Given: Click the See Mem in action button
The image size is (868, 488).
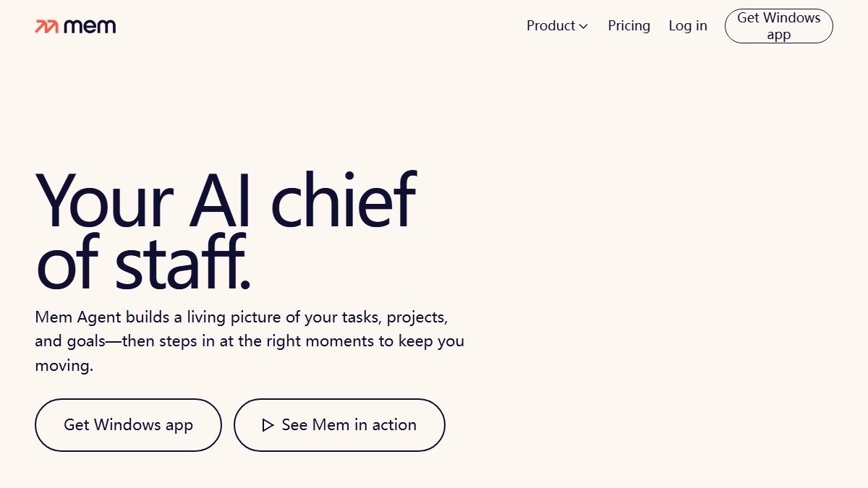Looking at the screenshot, I should (339, 425).
